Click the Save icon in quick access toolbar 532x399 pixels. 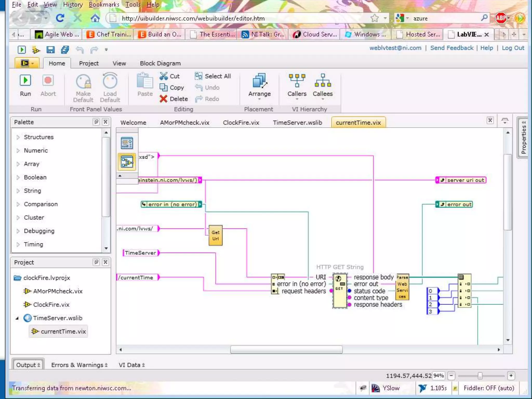pos(50,50)
